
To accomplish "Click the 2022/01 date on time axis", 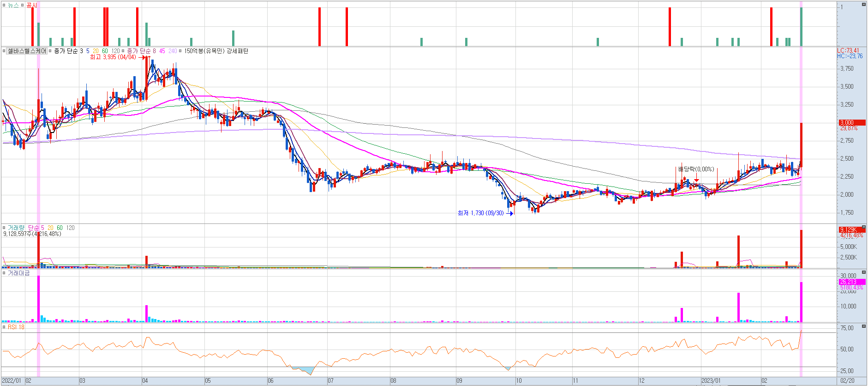I will pos(12,381).
